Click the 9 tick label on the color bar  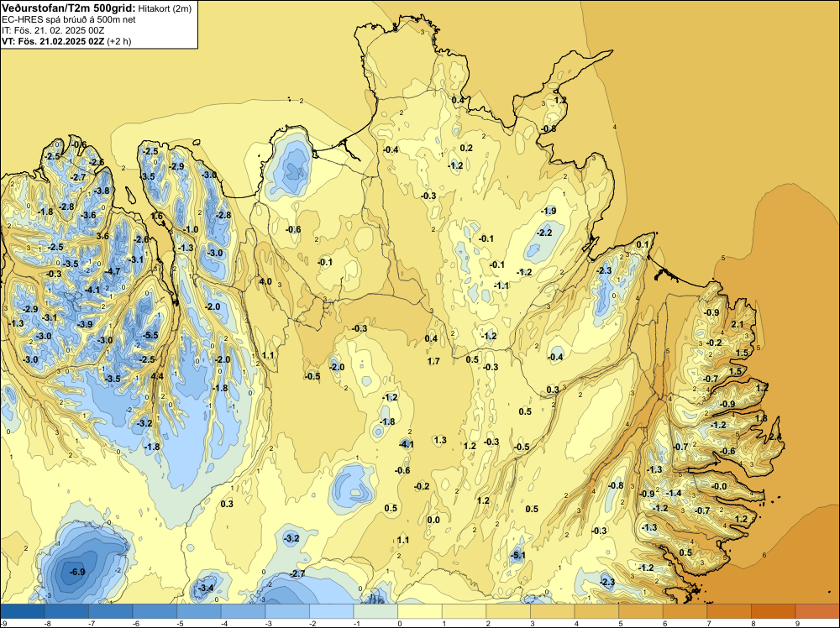pos(796,623)
